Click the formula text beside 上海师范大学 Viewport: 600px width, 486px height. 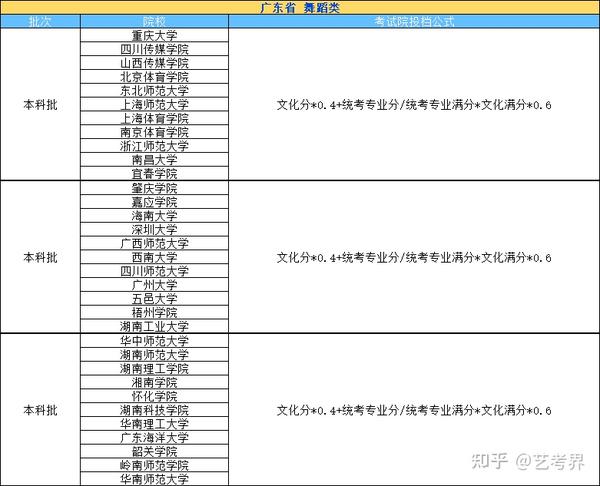tap(414, 104)
